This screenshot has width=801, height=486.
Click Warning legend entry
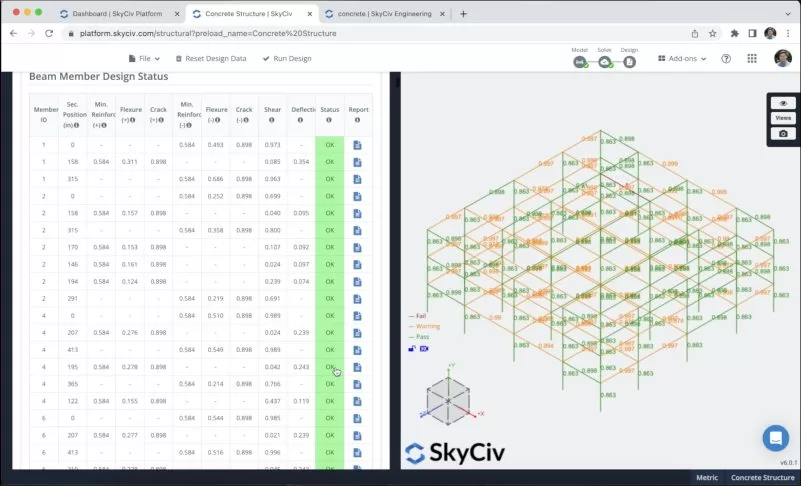coord(424,326)
